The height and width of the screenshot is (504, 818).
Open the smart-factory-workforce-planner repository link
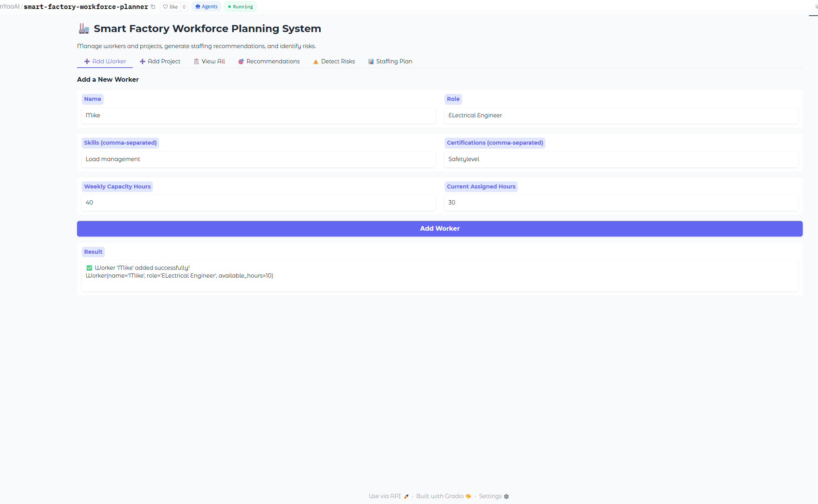tap(86, 7)
